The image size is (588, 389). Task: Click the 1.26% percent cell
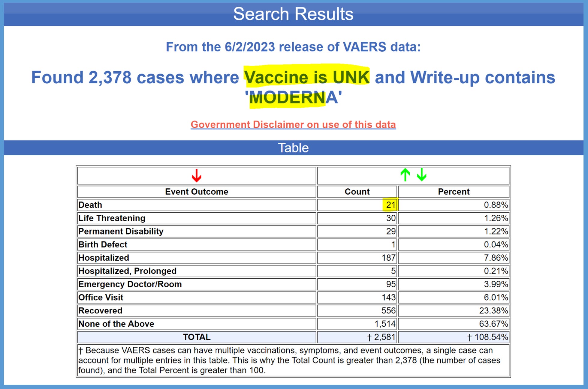[454, 218]
